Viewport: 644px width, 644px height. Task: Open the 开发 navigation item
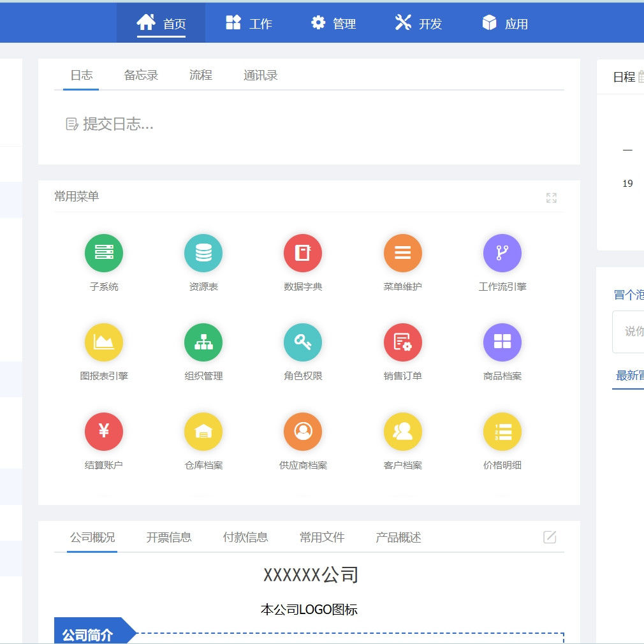pyautogui.click(x=418, y=24)
